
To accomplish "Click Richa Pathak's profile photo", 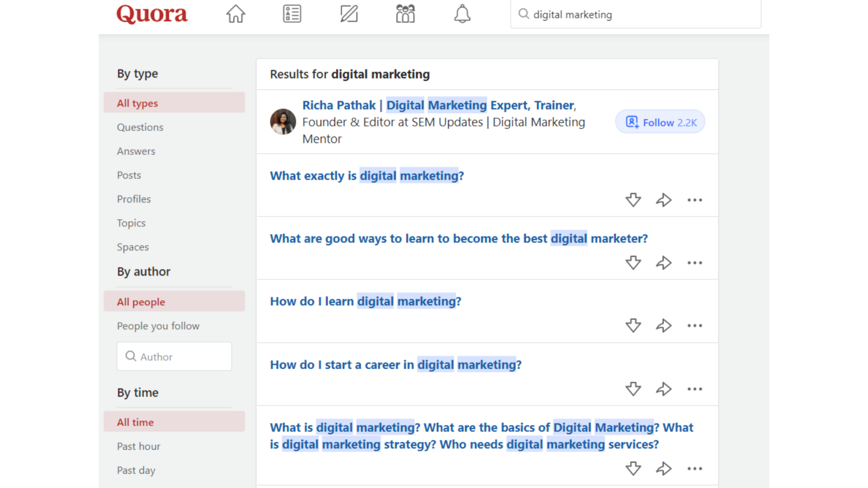I will click(283, 122).
